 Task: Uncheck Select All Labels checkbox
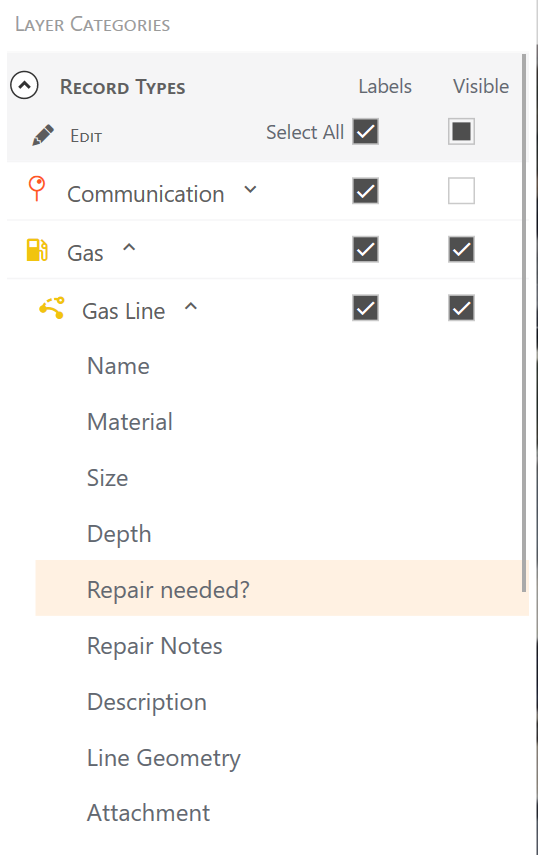click(x=365, y=131)
